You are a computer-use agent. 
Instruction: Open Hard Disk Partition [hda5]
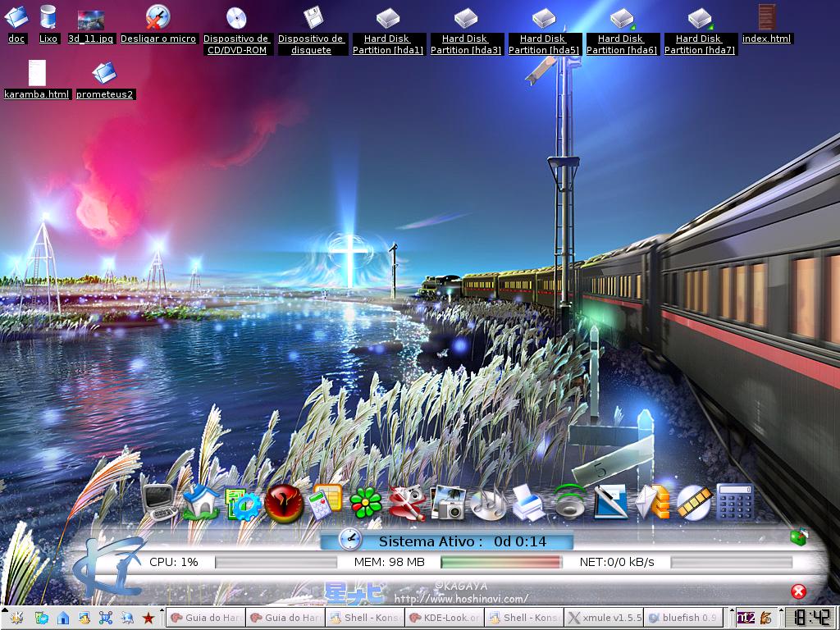544,18
